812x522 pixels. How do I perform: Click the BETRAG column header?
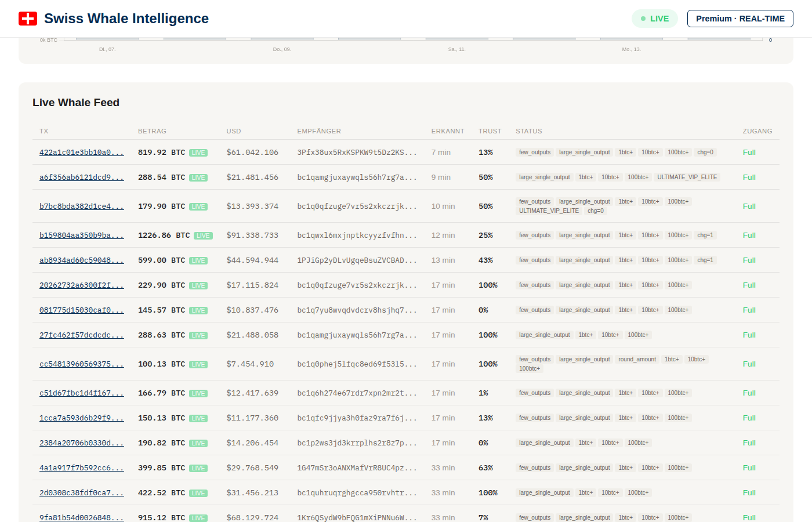pyautogui.click(x=152, y=131)
